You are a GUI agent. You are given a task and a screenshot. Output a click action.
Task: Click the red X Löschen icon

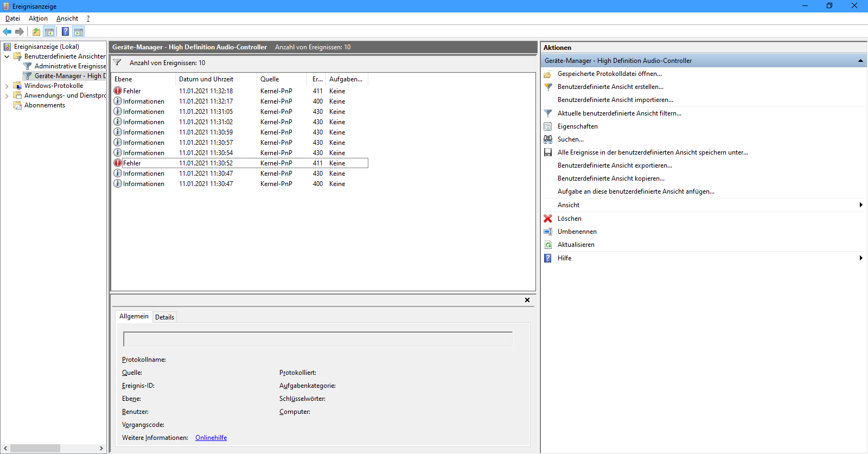tap(548, 219)
